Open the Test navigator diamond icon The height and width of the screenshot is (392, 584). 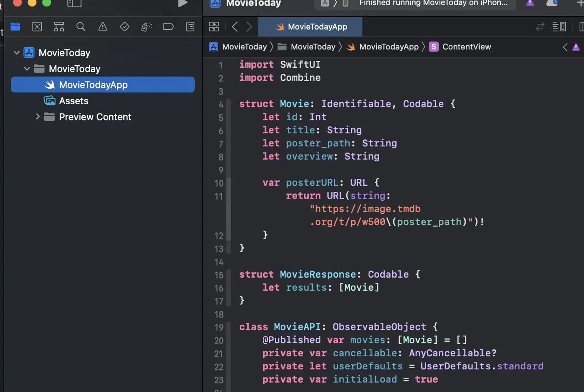coord(125,27)
